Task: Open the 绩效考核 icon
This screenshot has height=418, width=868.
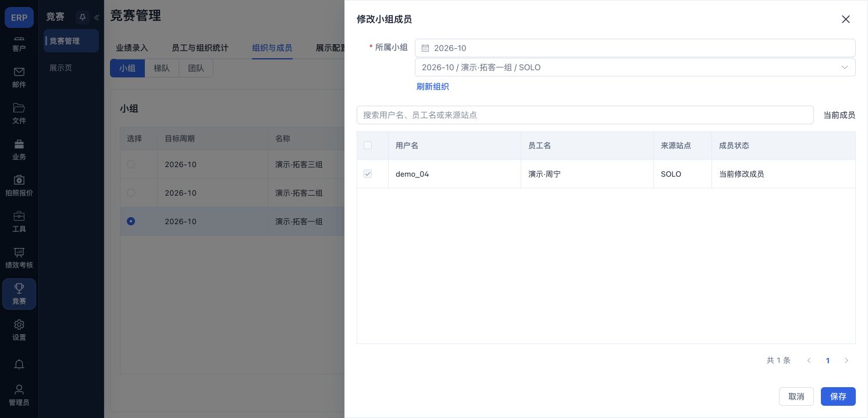Action: coord(19,258)
